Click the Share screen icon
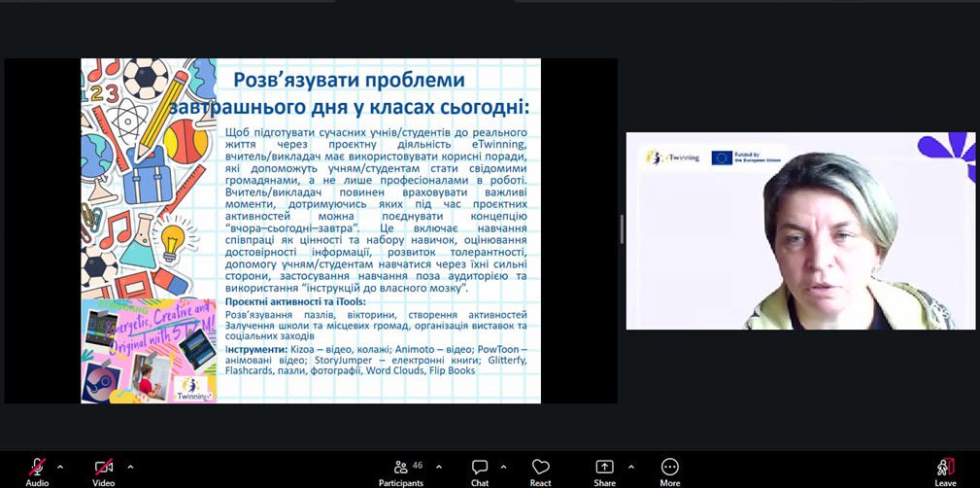 pos(604,467)
